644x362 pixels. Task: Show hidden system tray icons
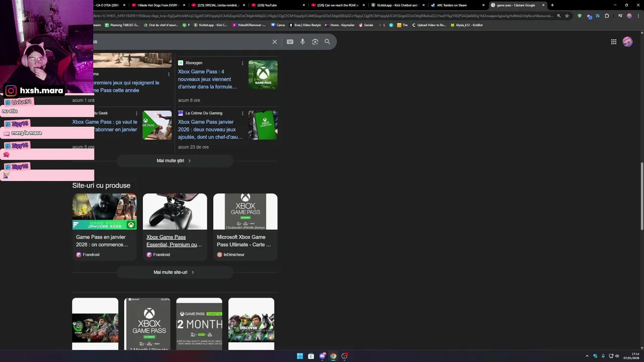tap(587, 356)
